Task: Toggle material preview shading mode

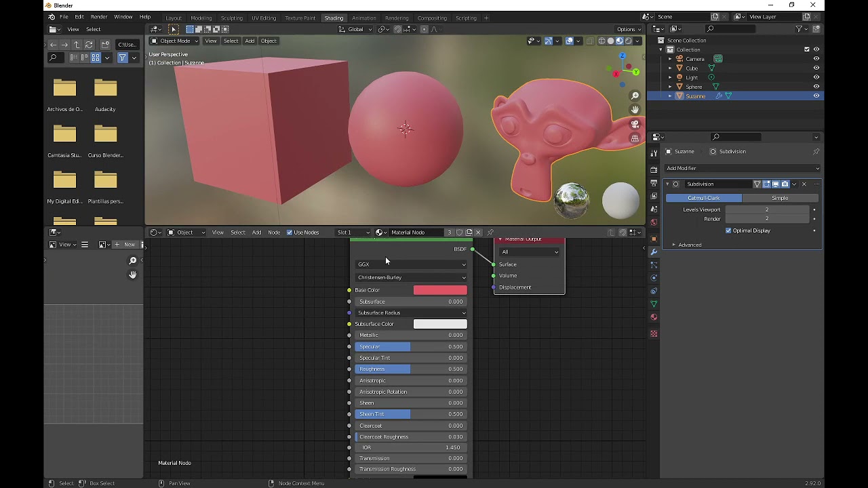Action: tap(619, 41)
